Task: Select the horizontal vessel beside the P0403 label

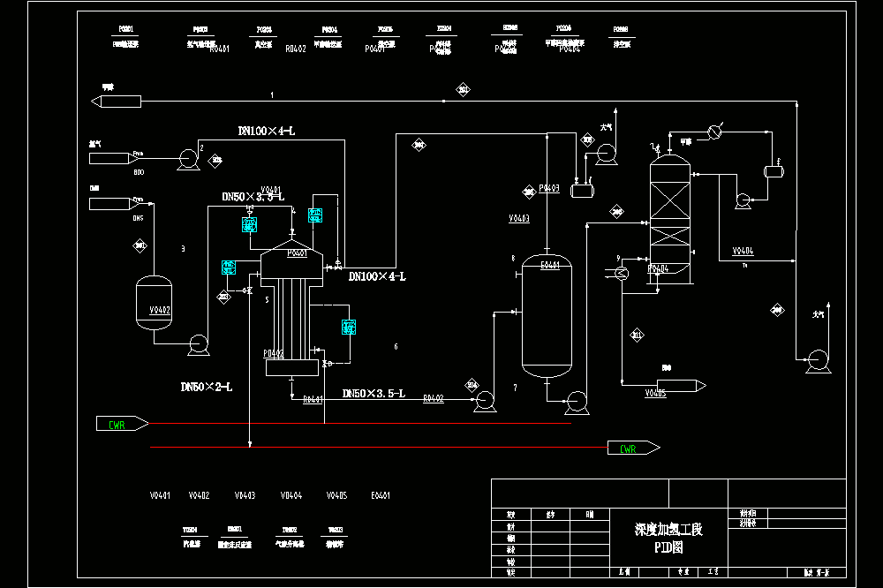Action: (582, 192)
